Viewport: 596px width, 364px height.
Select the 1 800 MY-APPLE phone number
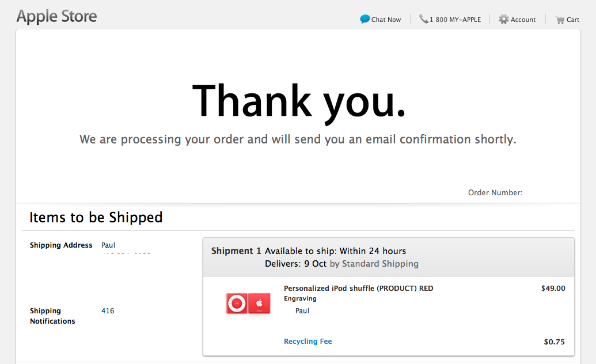455,20
